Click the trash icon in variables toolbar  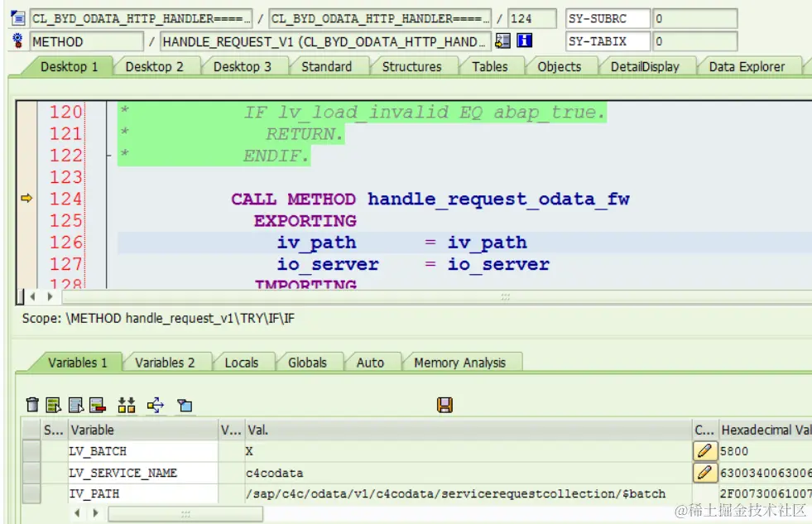pos(32,405)
